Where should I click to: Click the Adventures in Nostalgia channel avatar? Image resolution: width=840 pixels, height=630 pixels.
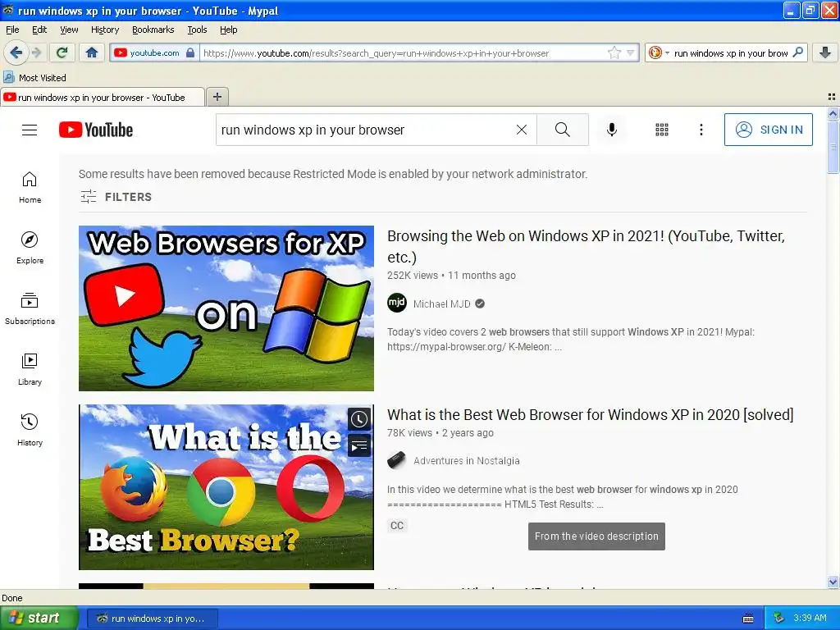click(x=397, y=460)
